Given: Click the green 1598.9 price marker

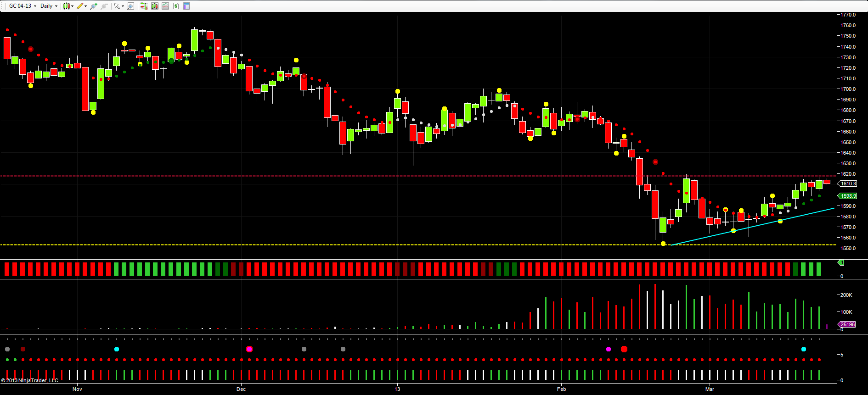Looking at the screenshot, I should pyautogui.click(x=848, y=196).
